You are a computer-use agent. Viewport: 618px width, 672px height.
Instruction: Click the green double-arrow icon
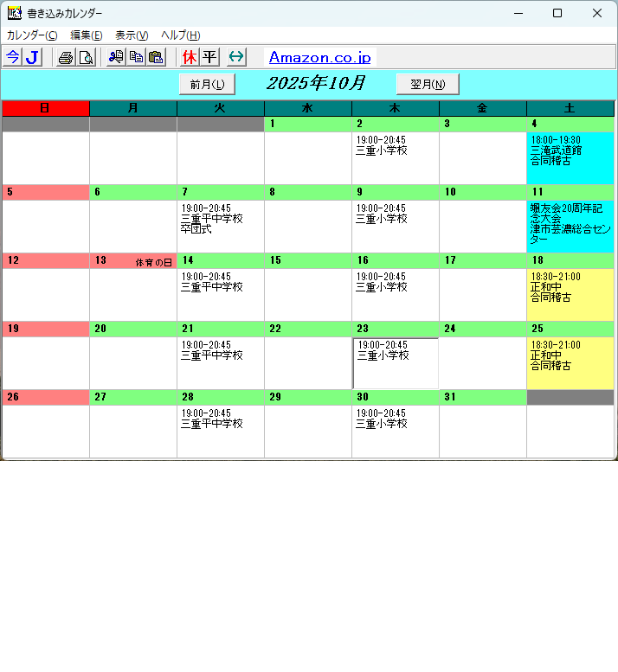tap(236, 57)
